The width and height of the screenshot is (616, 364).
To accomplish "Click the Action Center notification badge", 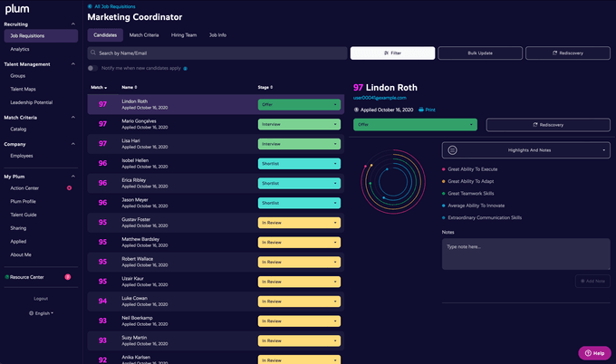I will pos(69,187).
